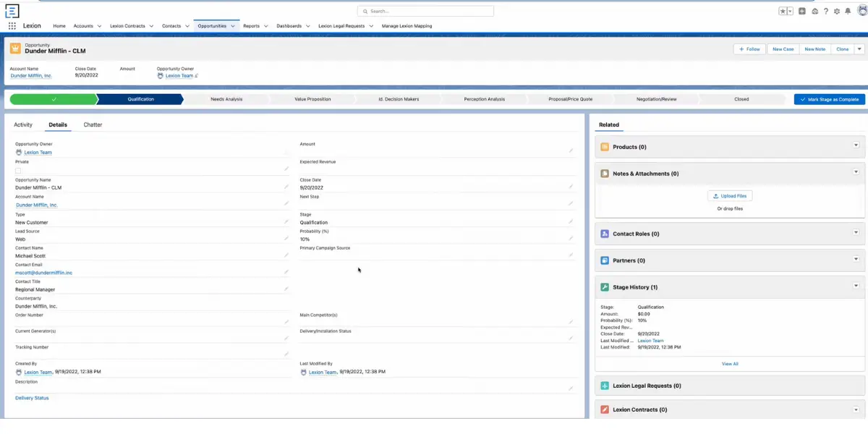Switch to the Chatter tab
The height and width of the screenshot is (434, 868).
pyautogui.click(x=93, y=125)
